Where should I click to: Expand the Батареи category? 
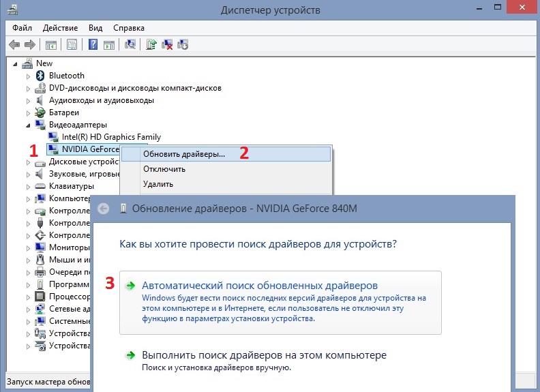point(28,113)
